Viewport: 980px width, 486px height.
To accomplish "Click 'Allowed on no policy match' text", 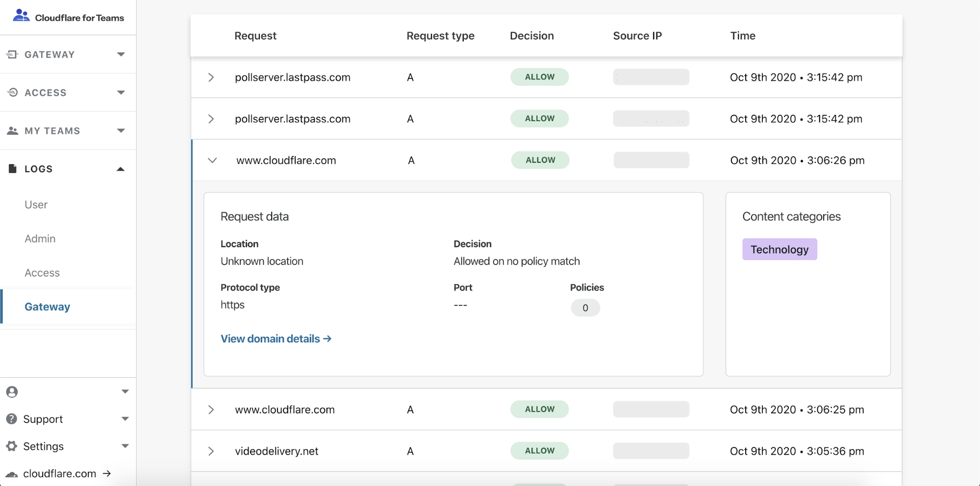I will [517, 261].
